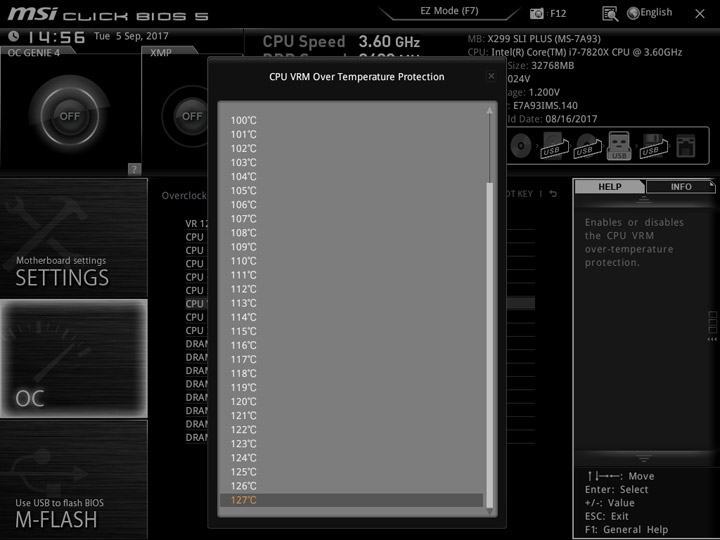Pick the 112°C entry
This screenshot has width=720, height=540.
pyautogui.click(x=351, y=289)
